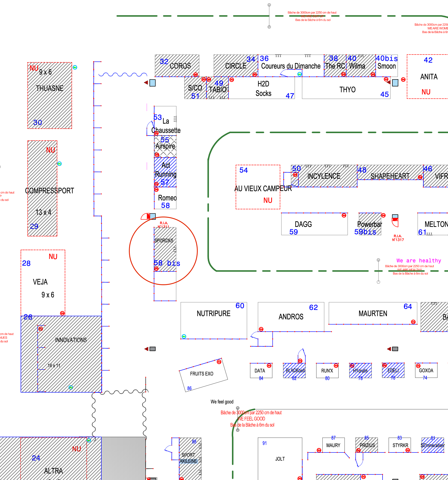Click the H2D Socks stand 47
Viewport: 448px width, 480px height.
(x=263, y=89)
